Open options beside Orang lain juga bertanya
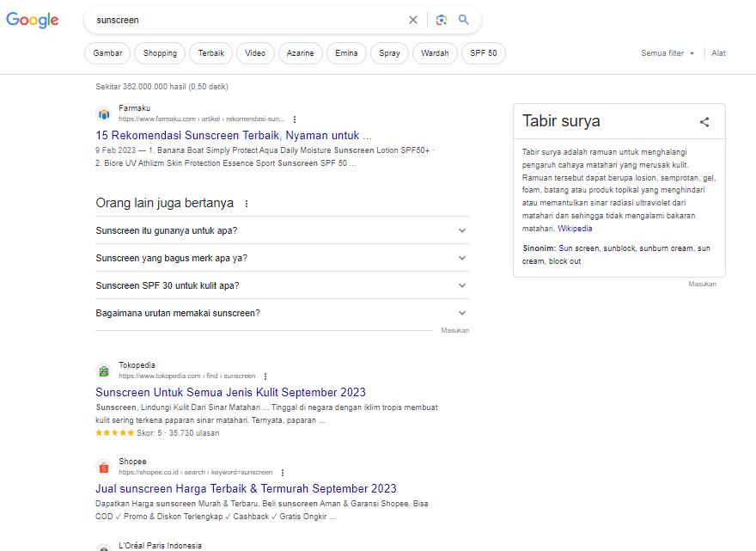 [247, 204]
